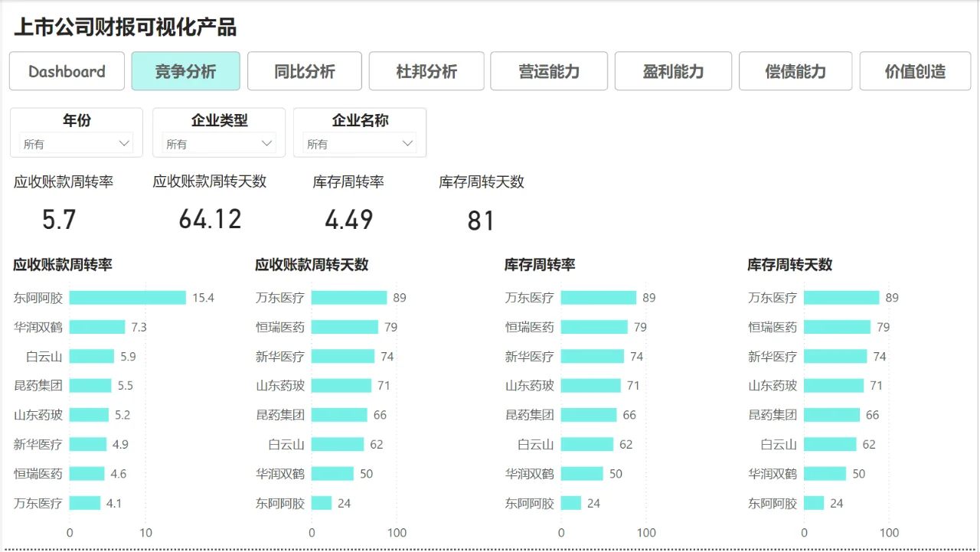The image size is (980, 552).
Task: Click 昆药集团 bar in 应收账款周转率 chart
Action: point(90,386)
